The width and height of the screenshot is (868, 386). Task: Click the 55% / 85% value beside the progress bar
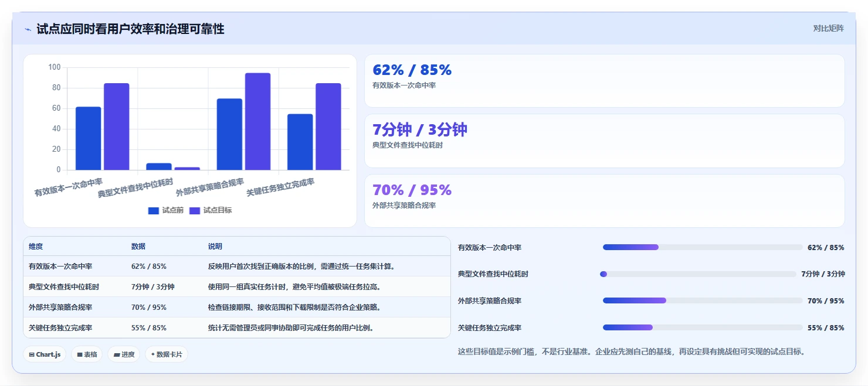(826, 328)
